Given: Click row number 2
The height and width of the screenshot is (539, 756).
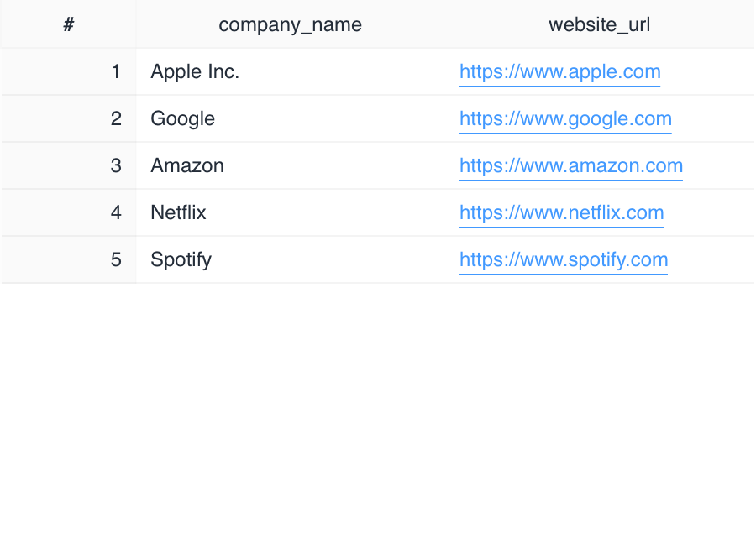Looking at the screenshot, I should coord(116,118).
